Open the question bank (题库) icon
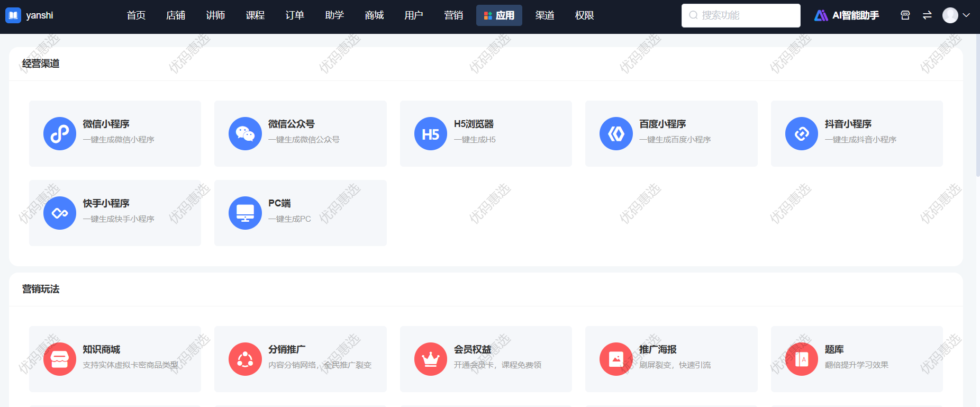This screenshot has width=980, height=407. click(x=802, y=359)
